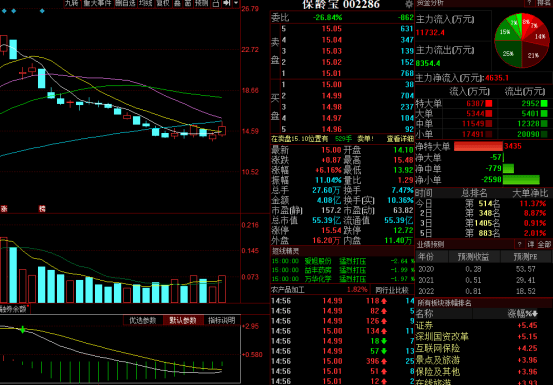Toggle the 复权 adjustment button

coord(163,3)
